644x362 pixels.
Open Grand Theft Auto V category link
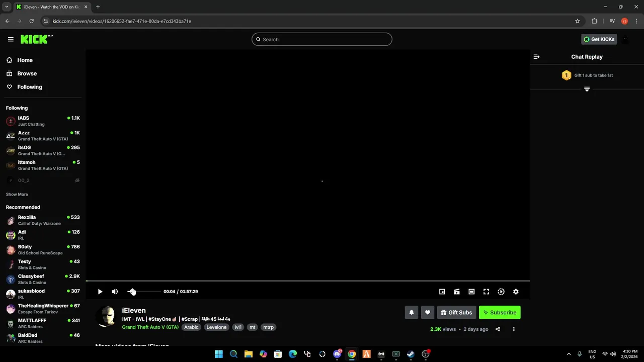(x=150, y=327)
